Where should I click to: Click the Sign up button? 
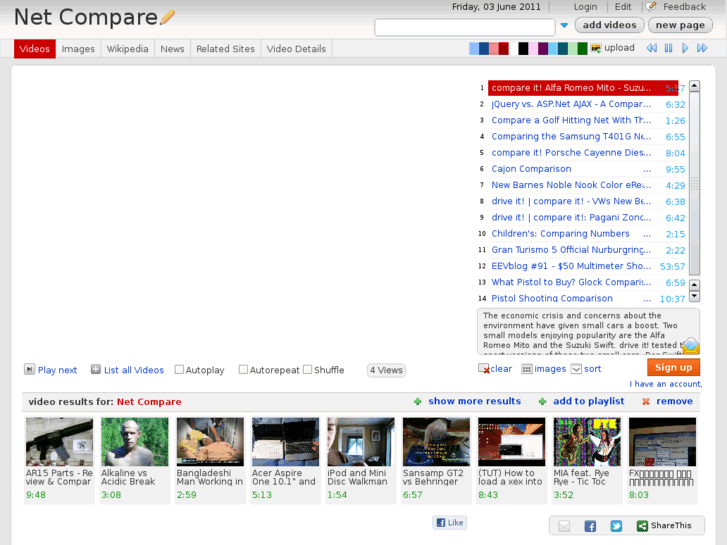coord(673,367)
